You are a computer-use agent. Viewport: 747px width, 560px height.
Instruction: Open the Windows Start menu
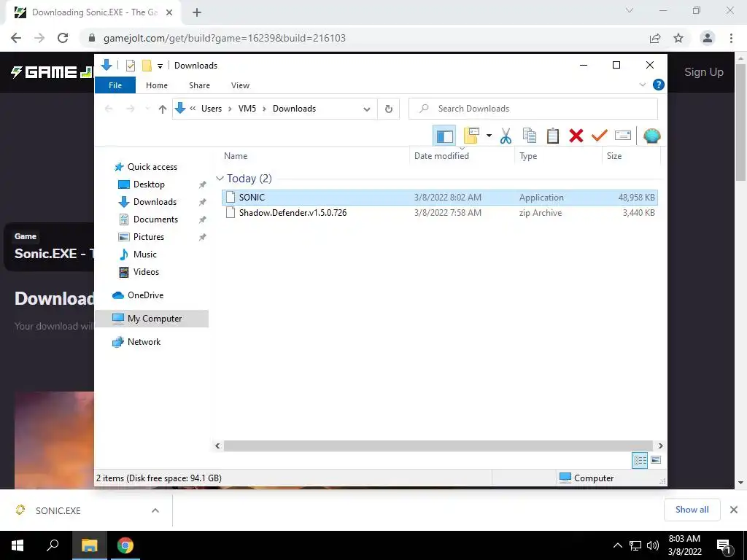[x=18, y=545]
